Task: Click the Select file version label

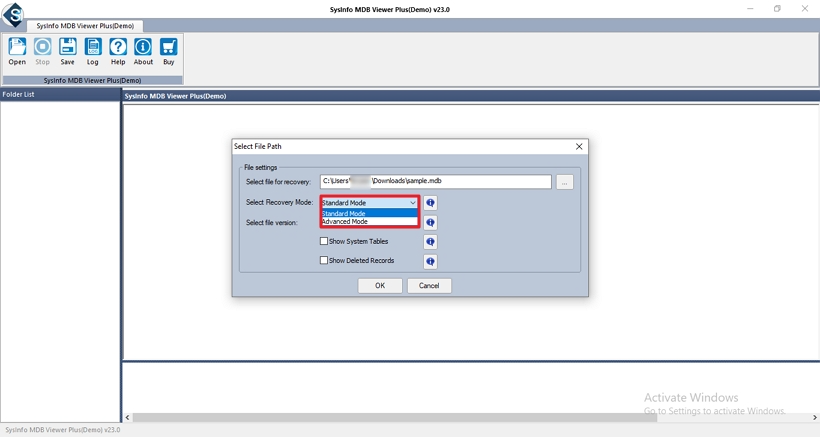Action: (x=271, y=223)
